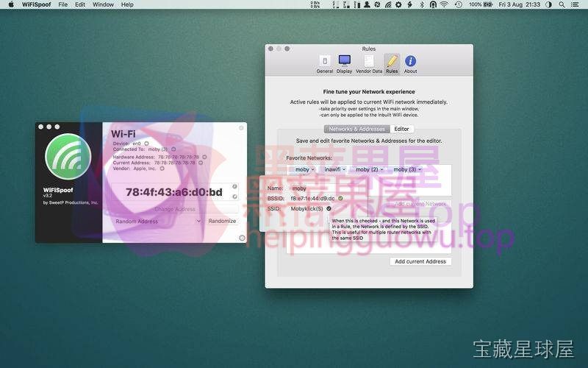Click the user silhouette menu bar icon
Viewport: 588px width, 368px height.
pos(367,4)
